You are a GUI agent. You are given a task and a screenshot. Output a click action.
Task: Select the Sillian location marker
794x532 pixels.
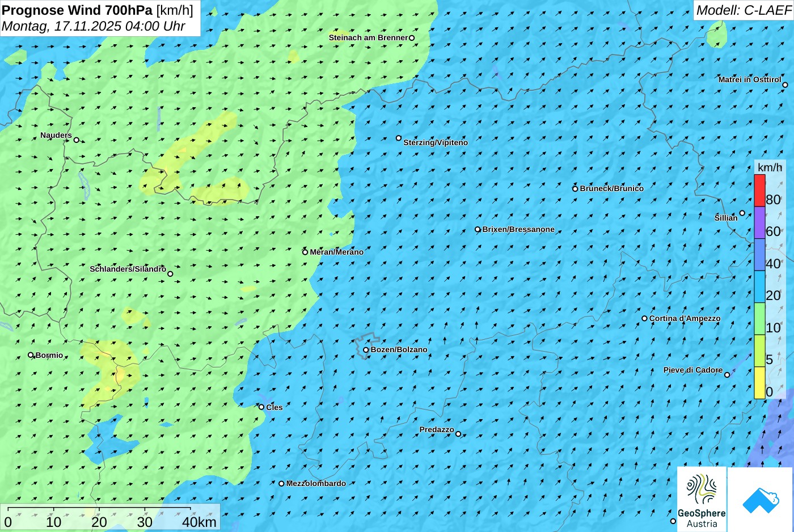(x=742, y=213)
